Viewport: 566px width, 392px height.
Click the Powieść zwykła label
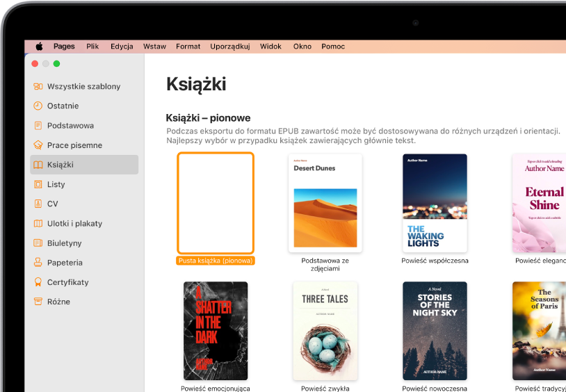point(325,389)
